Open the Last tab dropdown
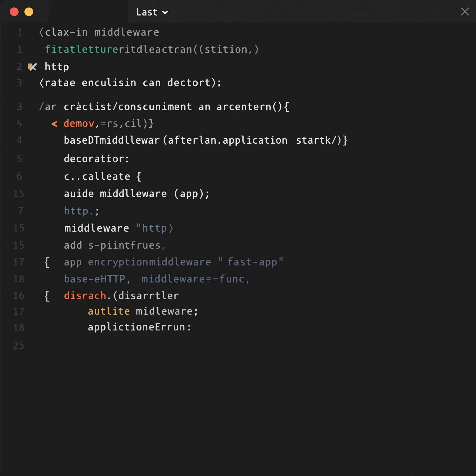The width and height of the screenshot is (476, 476). click(147, 12)
